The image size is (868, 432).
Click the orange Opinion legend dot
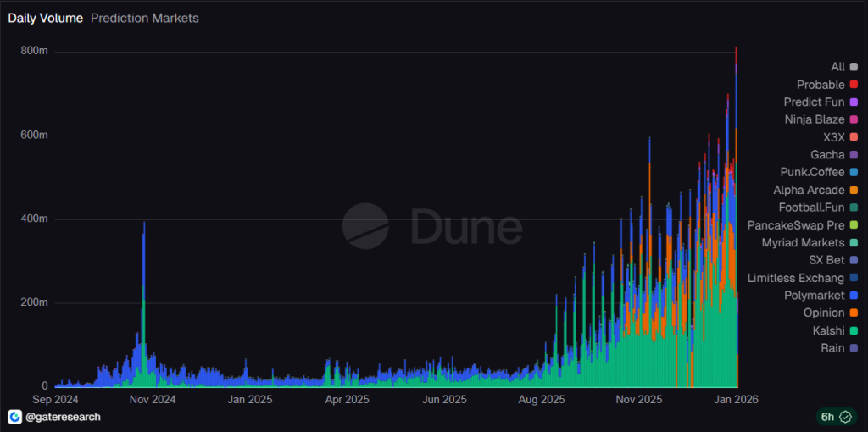[854, 313]
